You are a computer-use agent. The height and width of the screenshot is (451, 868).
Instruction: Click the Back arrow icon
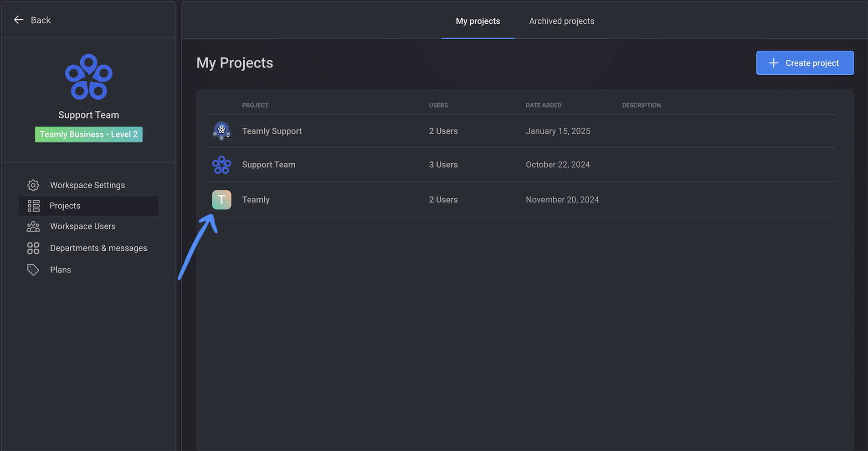point(19,20)
